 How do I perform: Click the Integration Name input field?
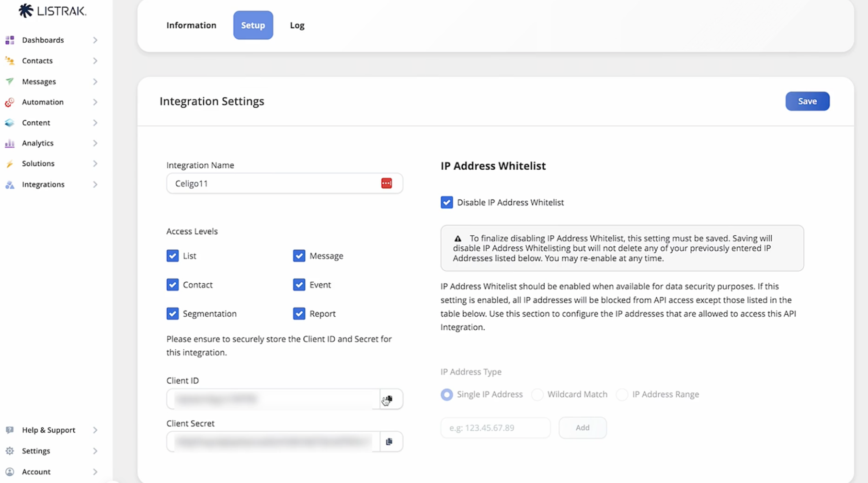(285, 184)
